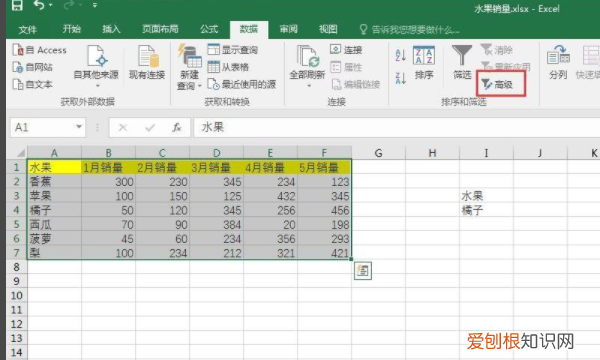The image size is (600, 360).
Task: Click the cancel X formula bar icon
Action: [x=123, y=127]
